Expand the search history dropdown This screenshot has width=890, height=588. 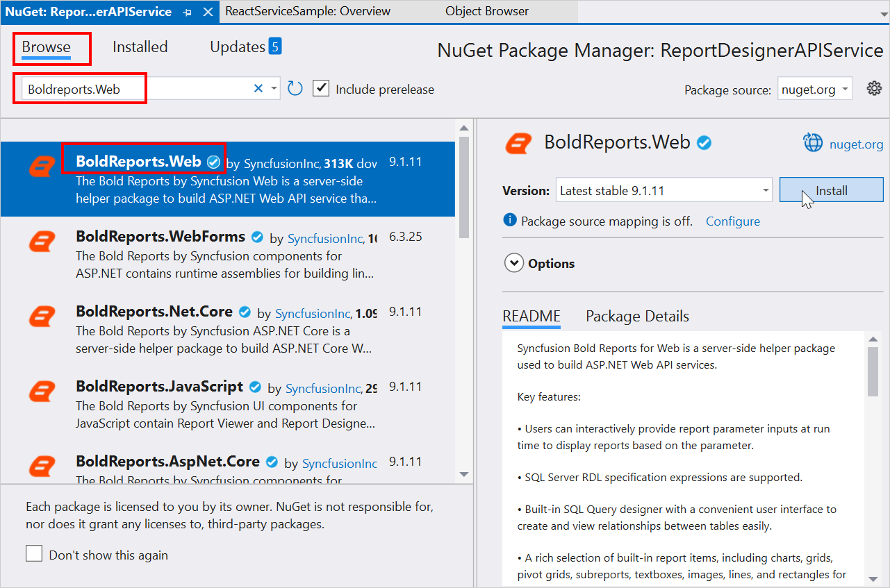(x=274, y=89)
